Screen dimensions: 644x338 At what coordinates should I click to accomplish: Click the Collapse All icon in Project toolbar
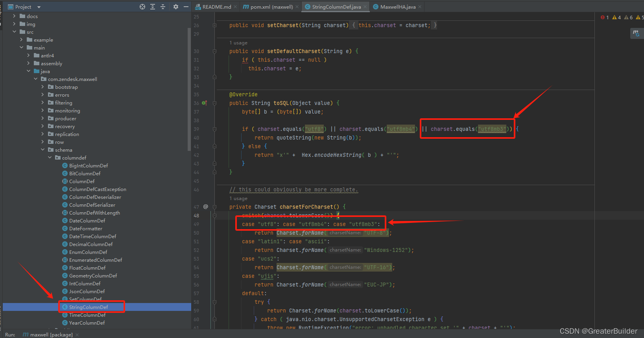pos(163,7)
